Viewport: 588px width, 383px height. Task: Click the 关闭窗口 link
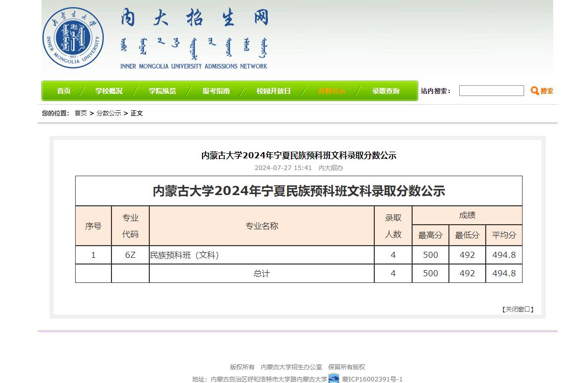pos(517,309)
